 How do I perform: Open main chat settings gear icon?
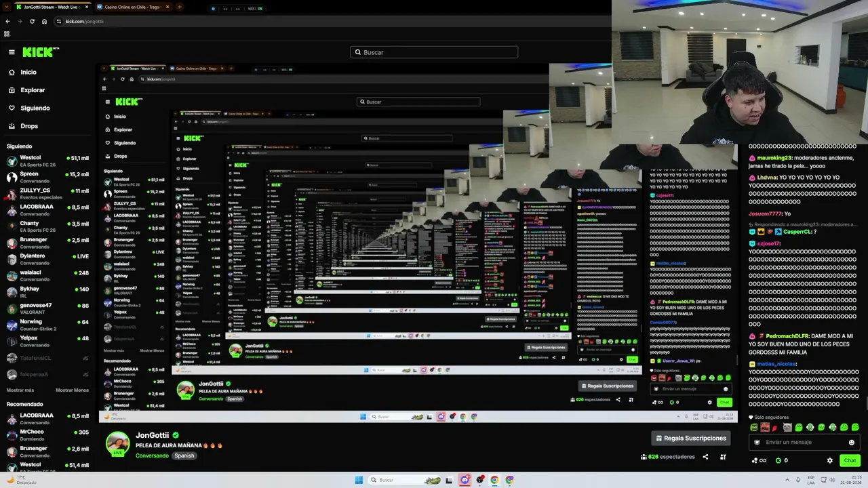[829, 461]
